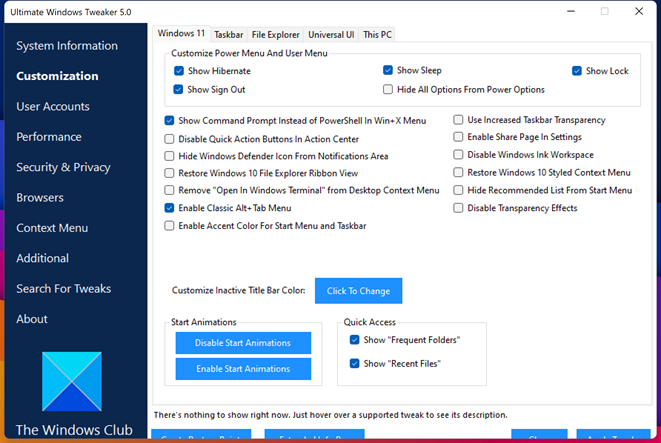Switch to the This PC tab
661x443 pixels.
pyautogui.click(x=377, y=35)
